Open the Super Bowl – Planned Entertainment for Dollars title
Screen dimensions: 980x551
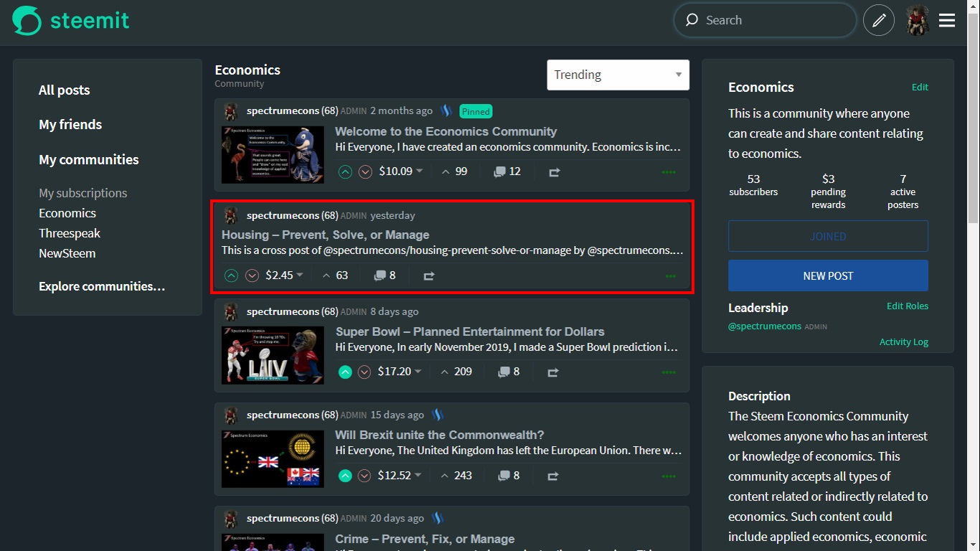(x=470, y=331)
